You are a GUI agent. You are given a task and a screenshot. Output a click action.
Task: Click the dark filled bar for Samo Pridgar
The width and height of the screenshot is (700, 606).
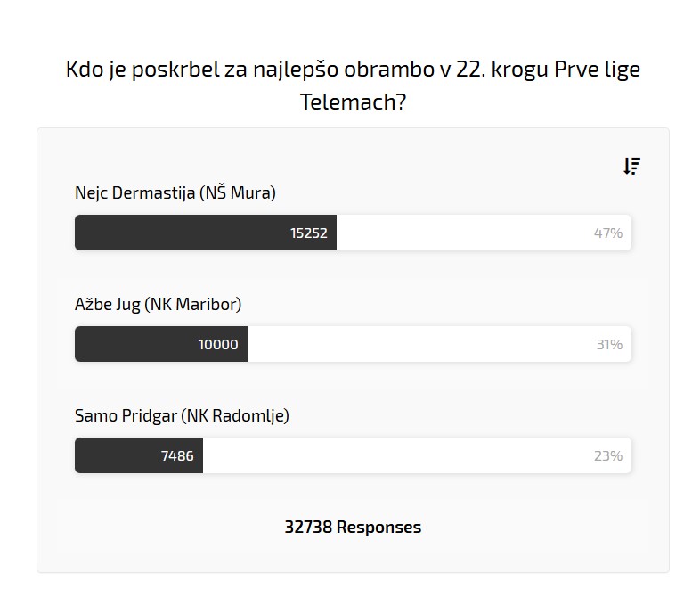[x=116, y=456]
